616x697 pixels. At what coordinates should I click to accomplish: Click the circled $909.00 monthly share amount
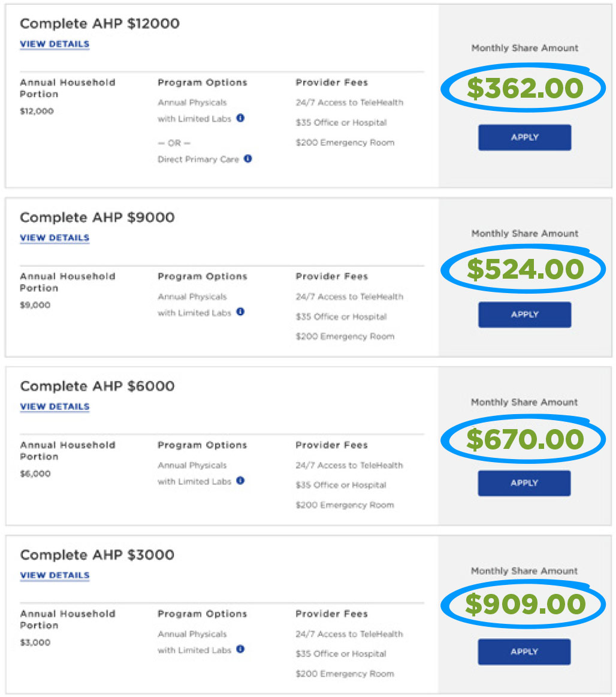(x=524, y=604)
